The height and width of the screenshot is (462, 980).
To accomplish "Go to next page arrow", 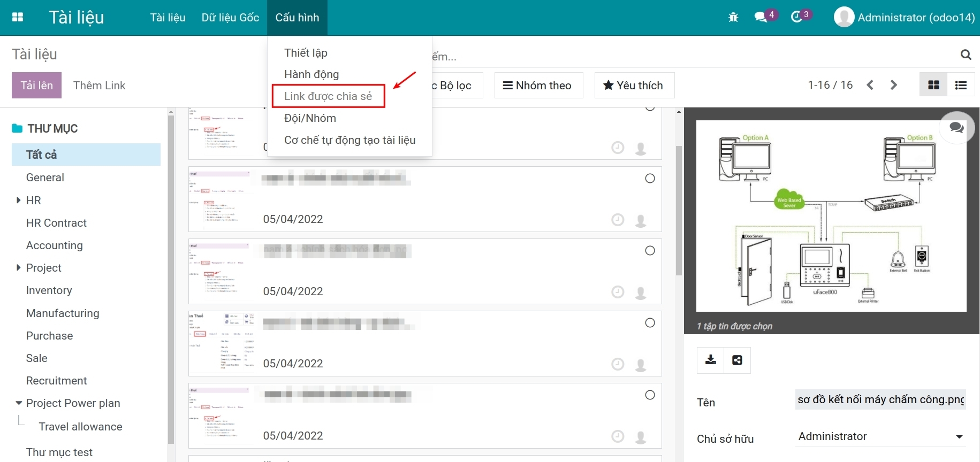I will [x=893, y=85].
